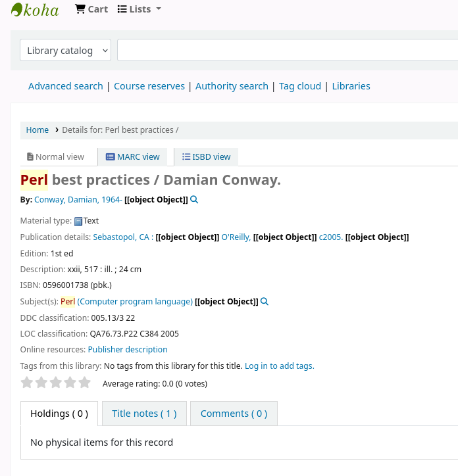Open the Title notes ( 1 ) tab
458x476 pixels.
(144, 414)
